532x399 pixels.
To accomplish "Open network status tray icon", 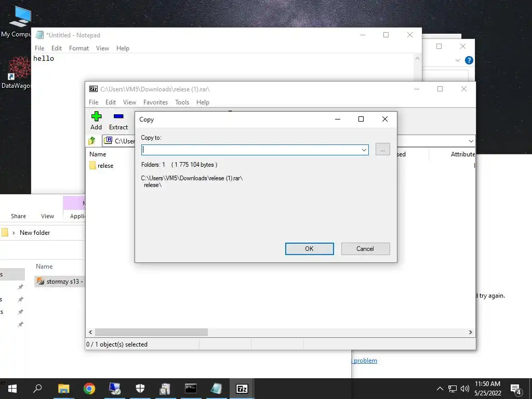I will (x=453, y=389).
